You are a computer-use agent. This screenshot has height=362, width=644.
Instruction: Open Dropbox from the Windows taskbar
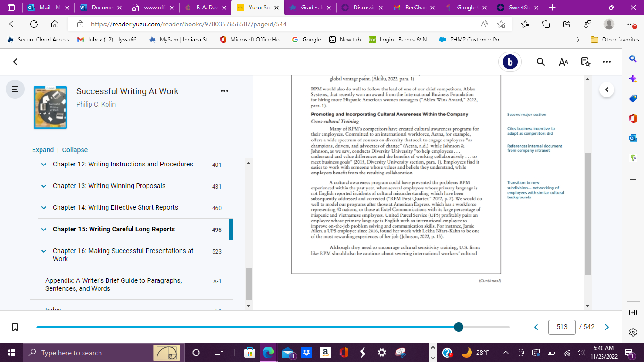click(x=306, y=353)
